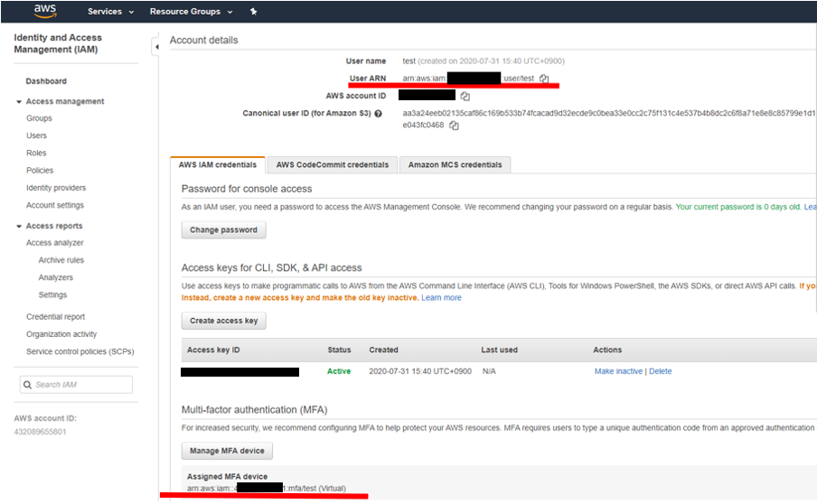Open Roles in the sidebar
This screenshot has height=504, width=817.
coord(36,153)
